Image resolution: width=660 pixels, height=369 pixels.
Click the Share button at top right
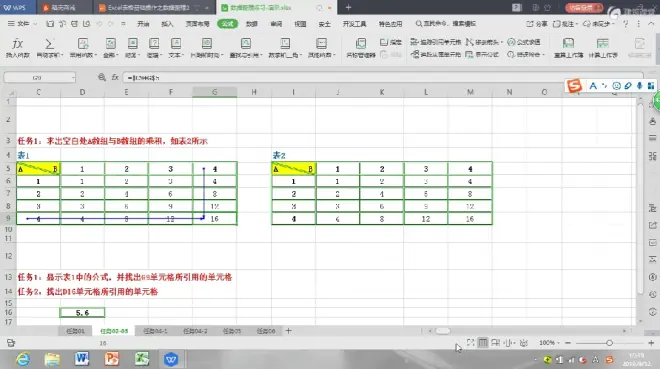click(x=537, y=24)
